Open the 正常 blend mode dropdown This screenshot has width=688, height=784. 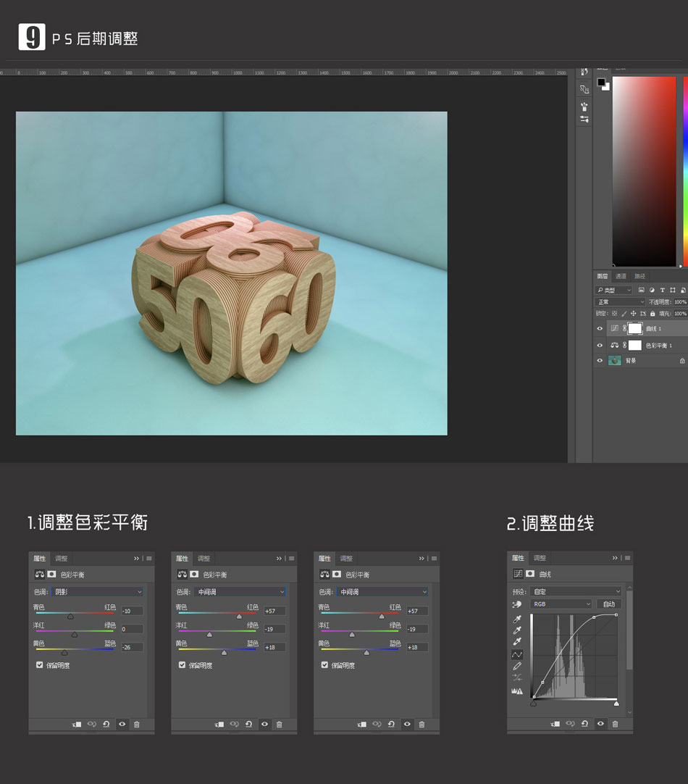(x=620, y=301)
